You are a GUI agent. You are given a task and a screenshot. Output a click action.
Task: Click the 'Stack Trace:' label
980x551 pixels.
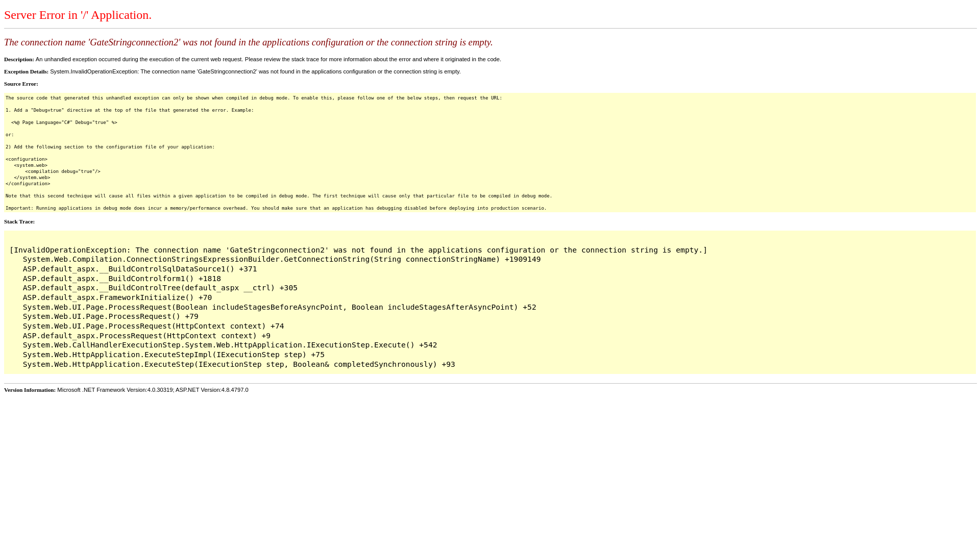click(19, 222)
